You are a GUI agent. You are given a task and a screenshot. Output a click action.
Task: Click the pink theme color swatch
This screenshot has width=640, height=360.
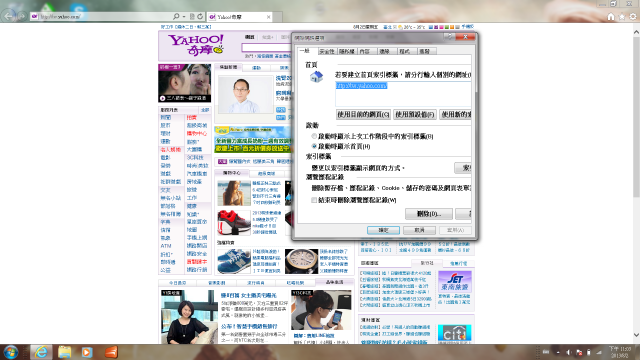click(x=441, y=27)
